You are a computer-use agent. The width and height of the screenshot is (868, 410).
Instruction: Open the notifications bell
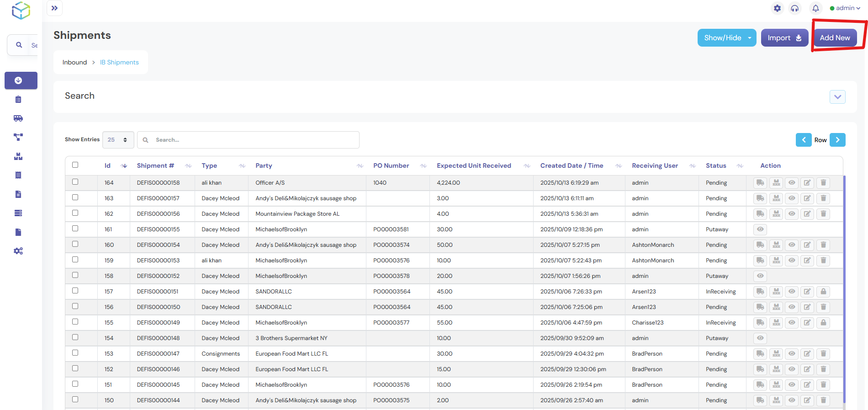click(815, 8)
